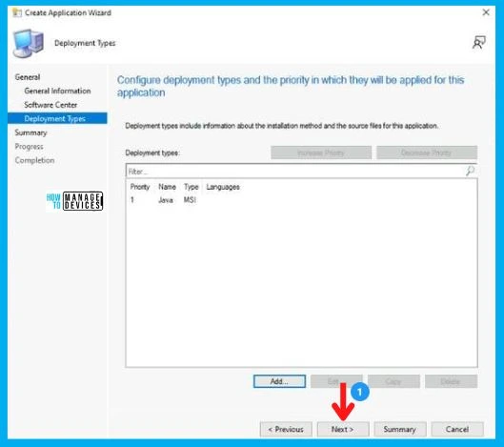Click the Decrease Priority button
The image size is (504, 447).
coord(427,152)
